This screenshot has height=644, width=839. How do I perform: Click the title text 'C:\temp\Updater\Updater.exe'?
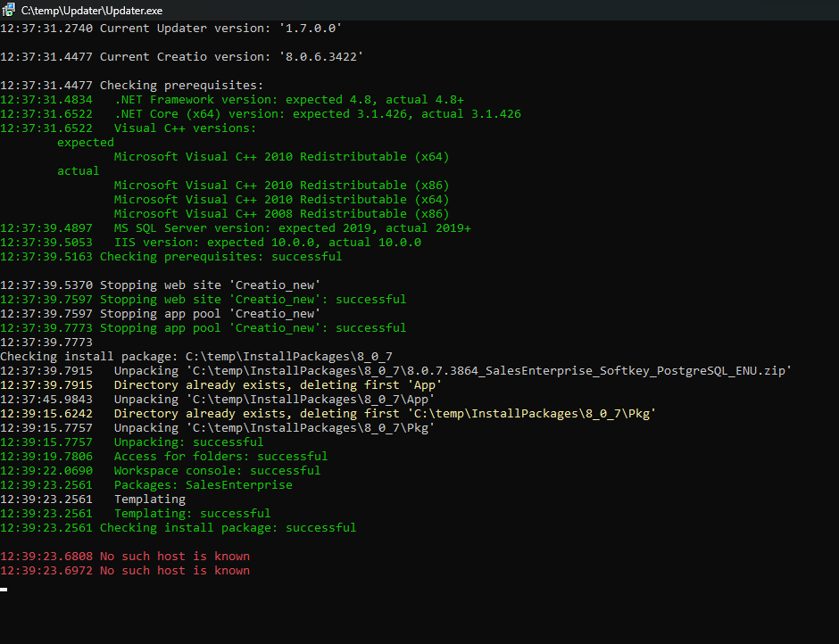click(92, 10)
